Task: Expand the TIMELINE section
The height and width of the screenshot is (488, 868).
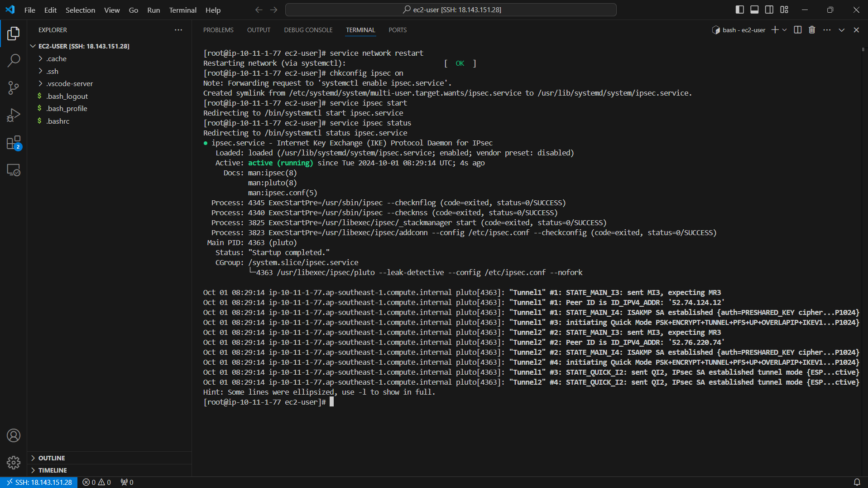Action: [53, 470]
